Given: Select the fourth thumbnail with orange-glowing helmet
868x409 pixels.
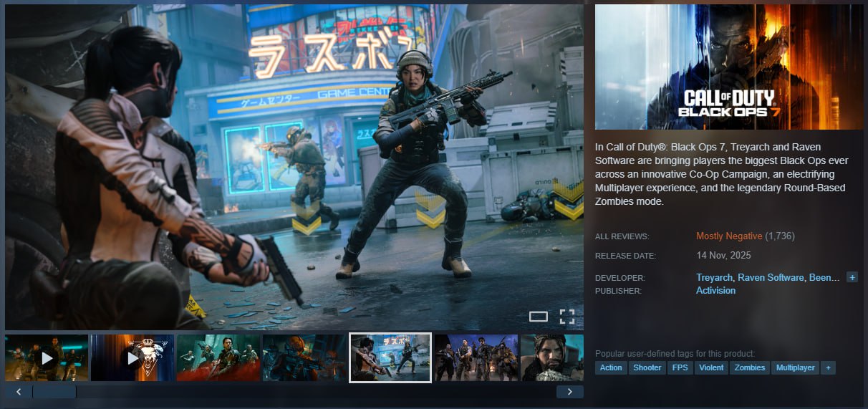Looking at the screenshot, I should pyautogui.click(x=304, y=357).
